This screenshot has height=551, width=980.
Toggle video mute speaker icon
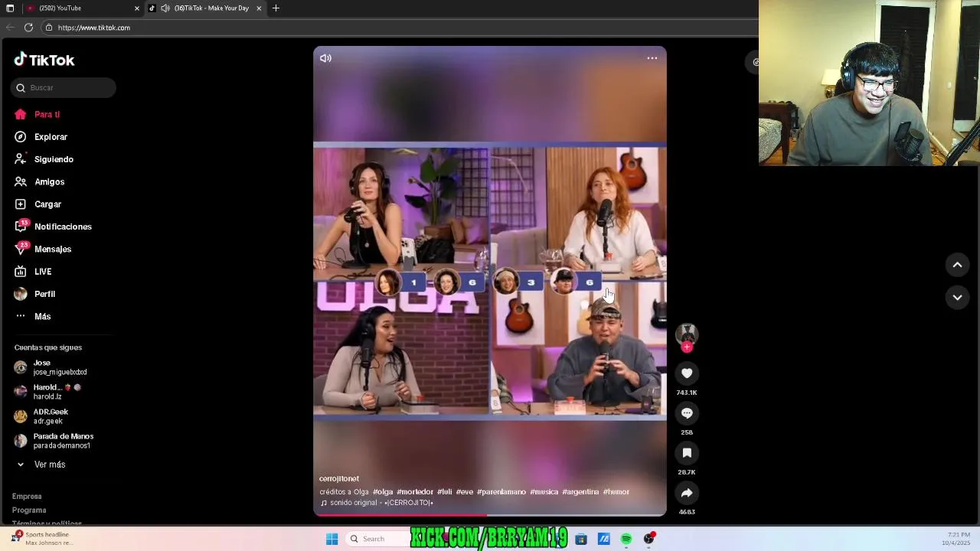point(326,58)
